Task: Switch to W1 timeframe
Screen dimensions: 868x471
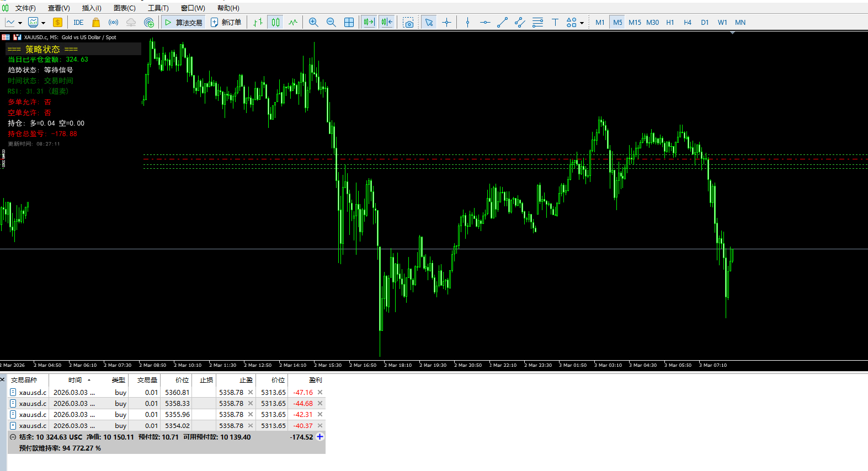Action: tap(722, 22)
